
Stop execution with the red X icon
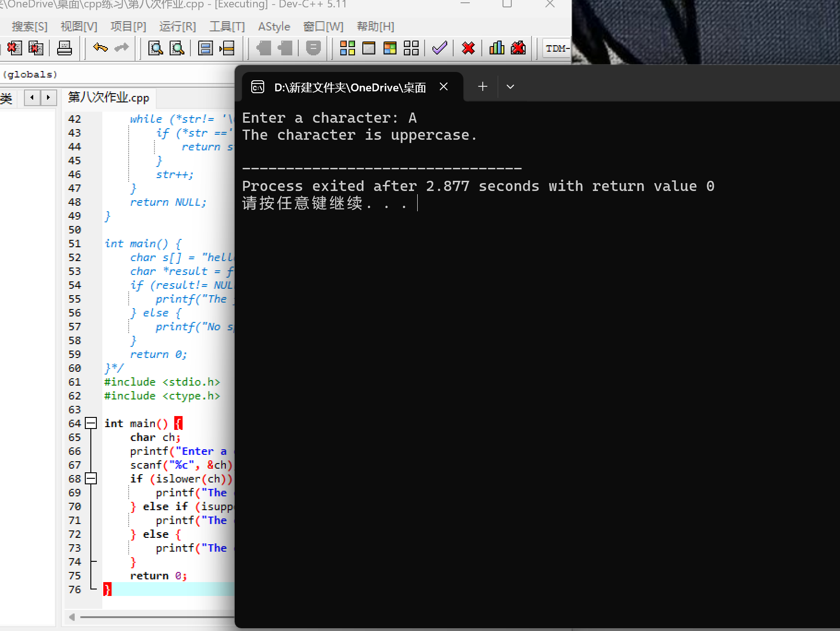point(468,48)
